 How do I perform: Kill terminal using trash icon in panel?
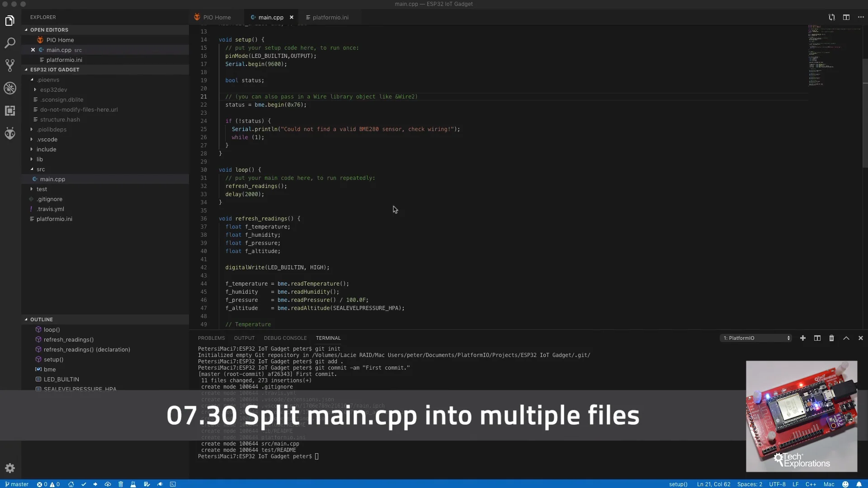(831, 338)
